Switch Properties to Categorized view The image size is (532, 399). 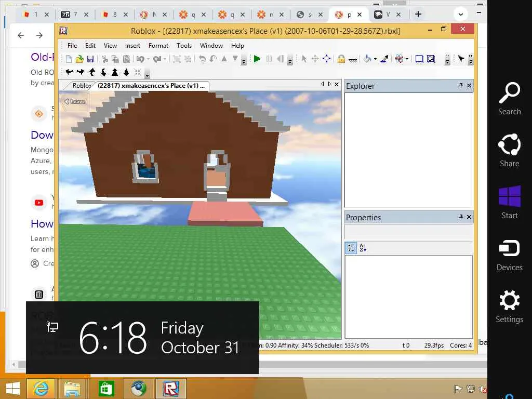coord(351,248)
